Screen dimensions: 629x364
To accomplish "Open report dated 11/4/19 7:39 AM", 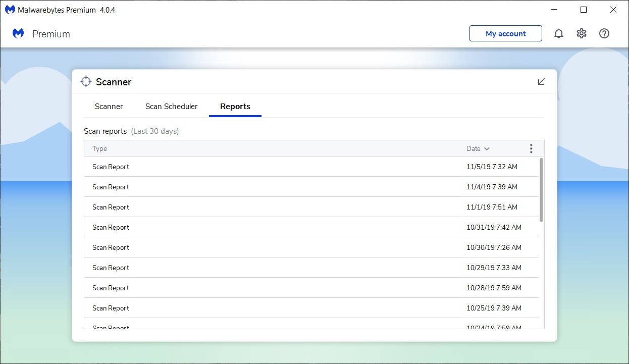I will [311, 187].
